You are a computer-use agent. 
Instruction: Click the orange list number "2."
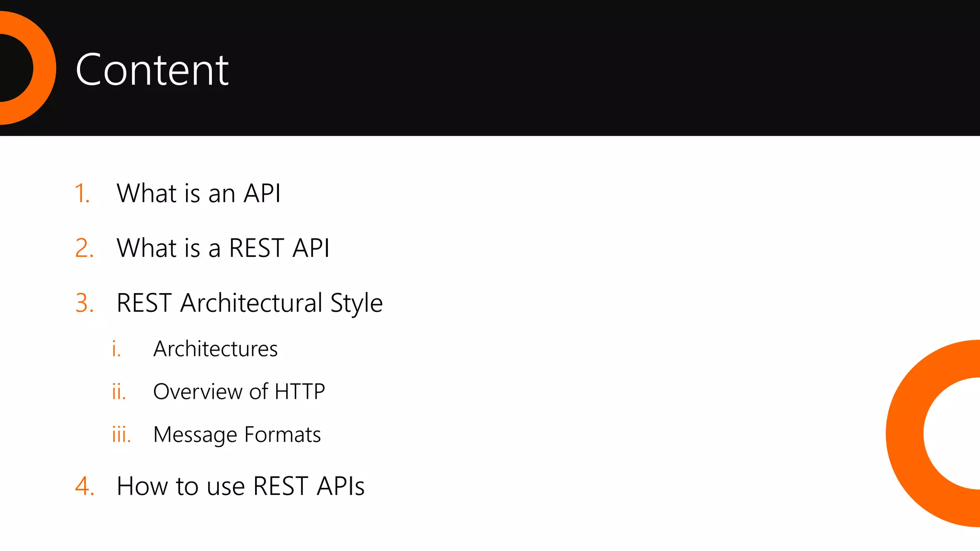coord(84,248)
